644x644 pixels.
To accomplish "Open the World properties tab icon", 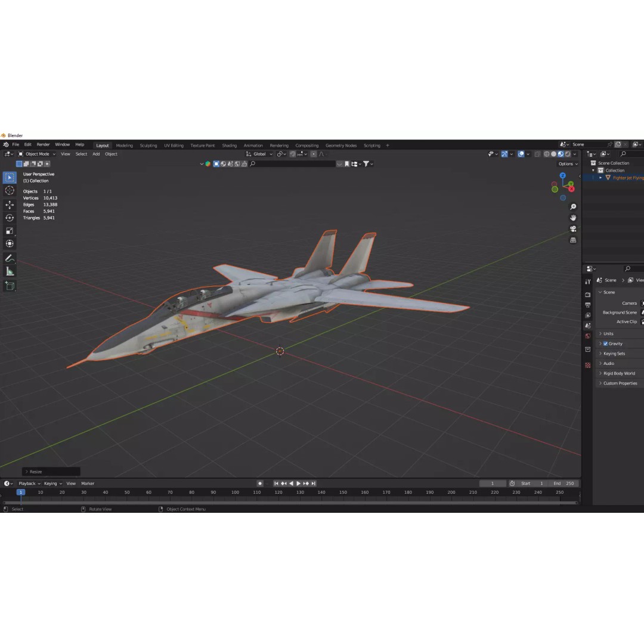I will [x=588, y=336].
